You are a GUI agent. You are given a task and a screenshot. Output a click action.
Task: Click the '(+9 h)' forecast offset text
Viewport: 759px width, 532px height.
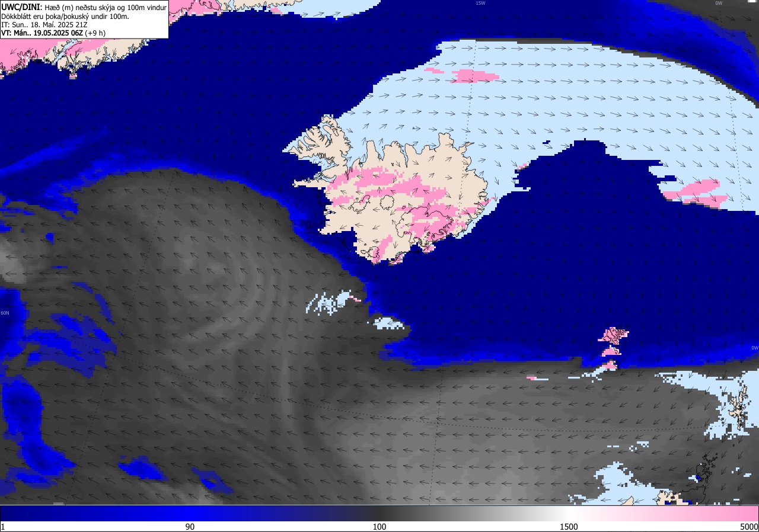coord(95,33)
